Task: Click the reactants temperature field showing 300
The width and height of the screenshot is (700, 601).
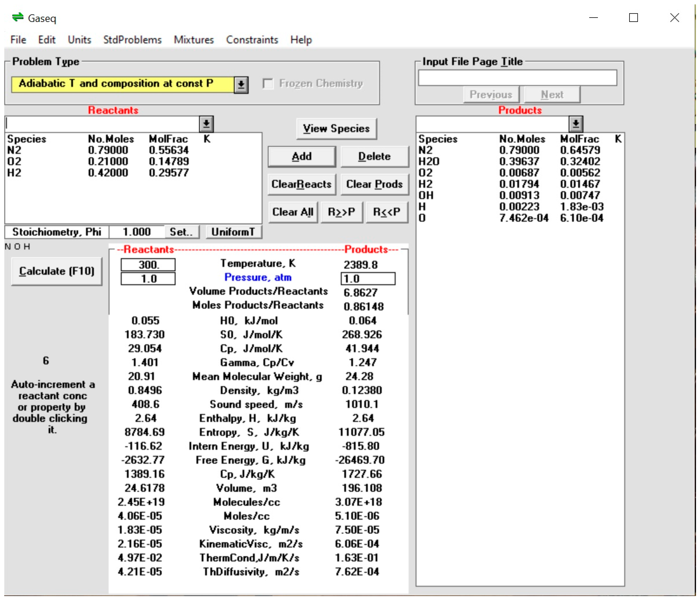Action: (148, 265)
